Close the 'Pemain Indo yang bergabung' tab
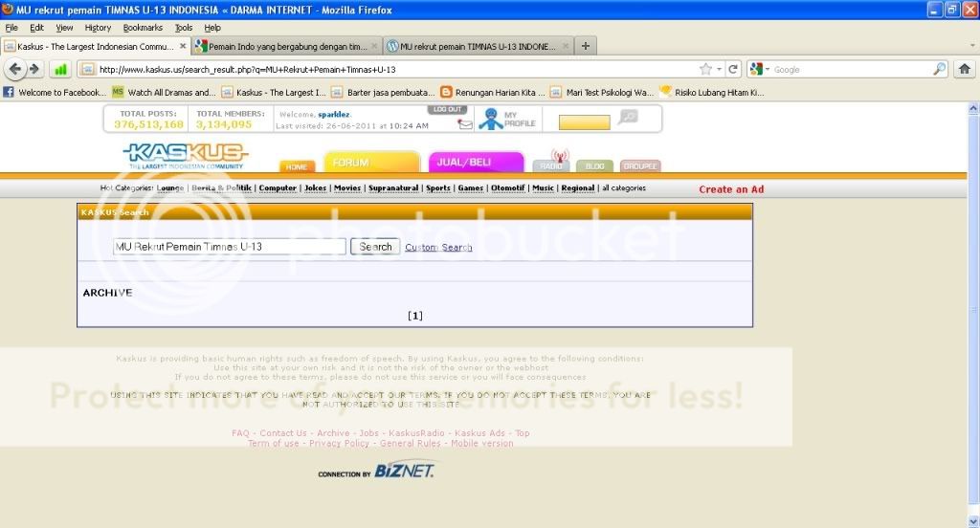The image size is (980, 528). (374, 46)
